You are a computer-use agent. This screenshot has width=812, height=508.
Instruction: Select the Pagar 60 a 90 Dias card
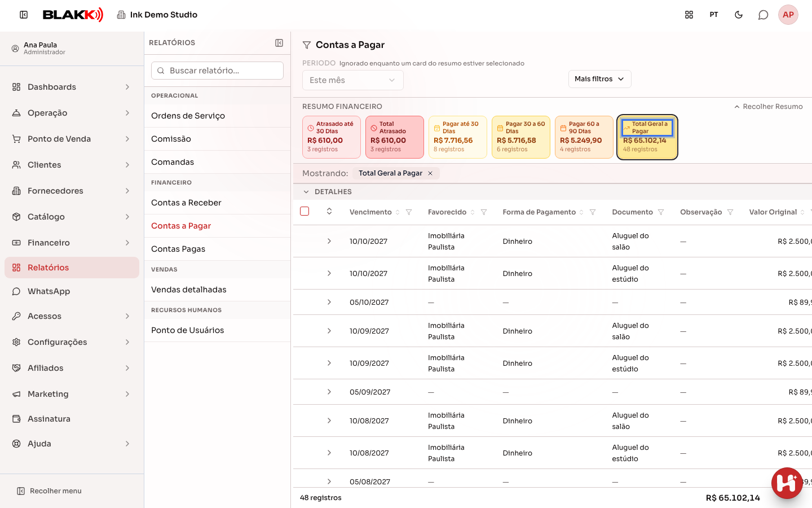pos(584,137)
